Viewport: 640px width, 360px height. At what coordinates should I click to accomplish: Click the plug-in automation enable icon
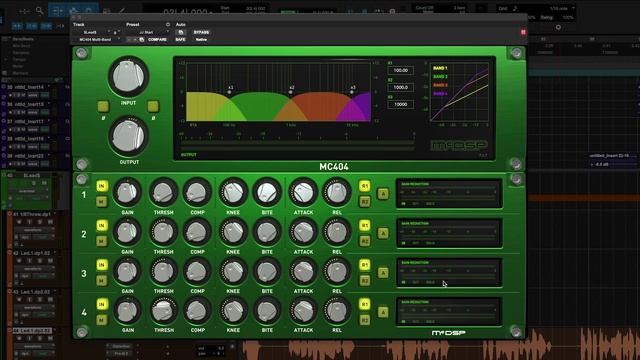pos(181,32)
